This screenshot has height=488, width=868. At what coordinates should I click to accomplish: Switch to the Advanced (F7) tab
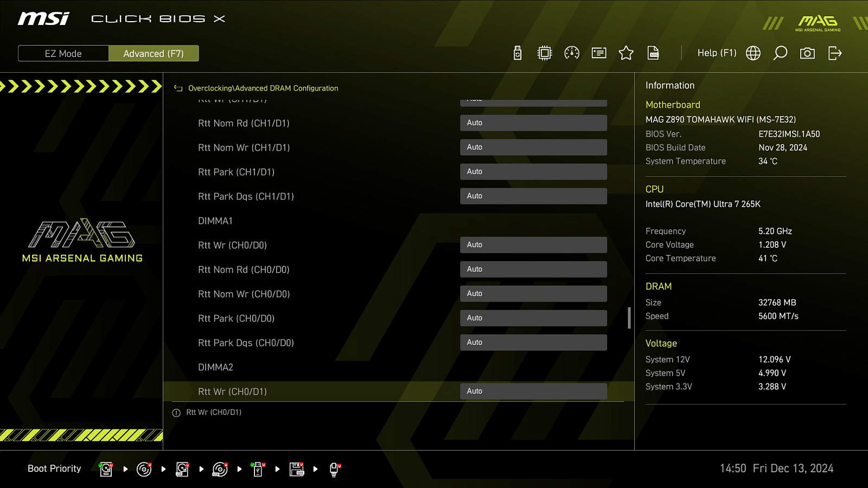tap(154, 54)
